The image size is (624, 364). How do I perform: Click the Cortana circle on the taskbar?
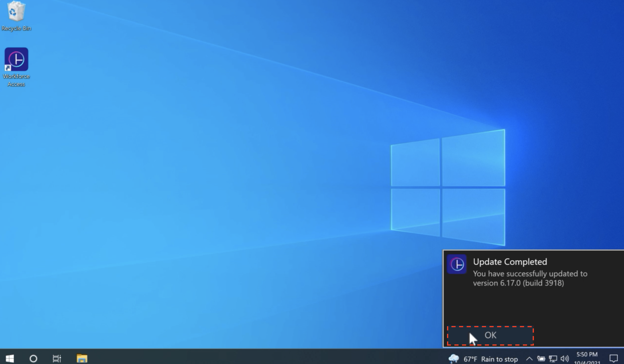click(x=33, y=358)
